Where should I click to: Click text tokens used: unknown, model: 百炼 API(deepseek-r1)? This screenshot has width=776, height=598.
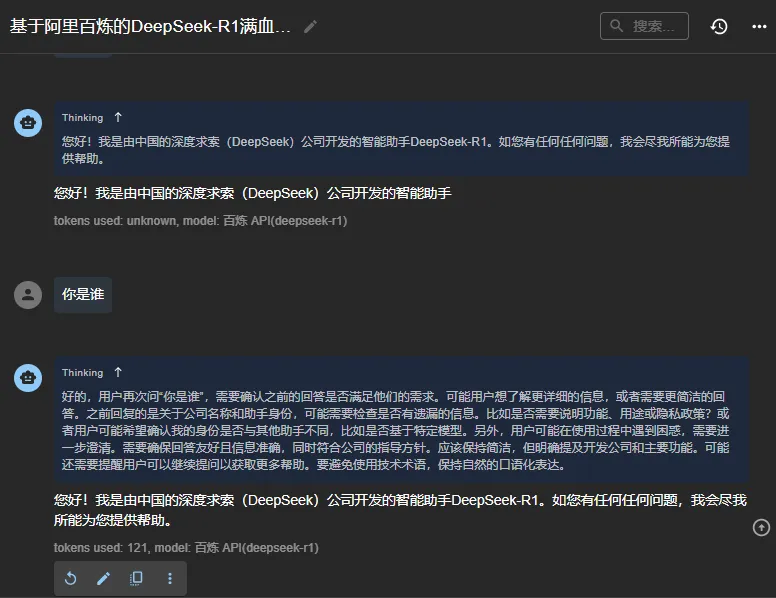tap(200, 221)
